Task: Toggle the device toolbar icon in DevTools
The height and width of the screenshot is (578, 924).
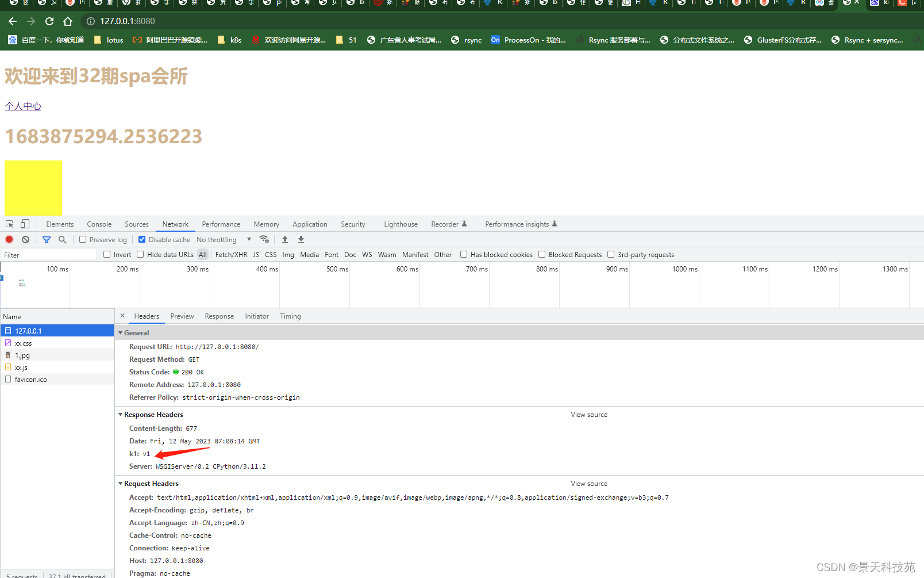Action: 25,224
